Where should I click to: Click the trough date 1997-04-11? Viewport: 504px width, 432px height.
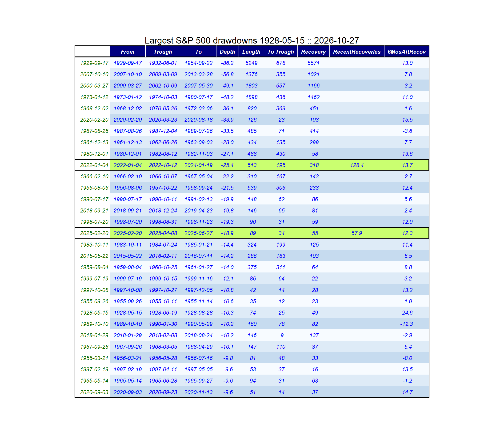(x=163, y=369)
